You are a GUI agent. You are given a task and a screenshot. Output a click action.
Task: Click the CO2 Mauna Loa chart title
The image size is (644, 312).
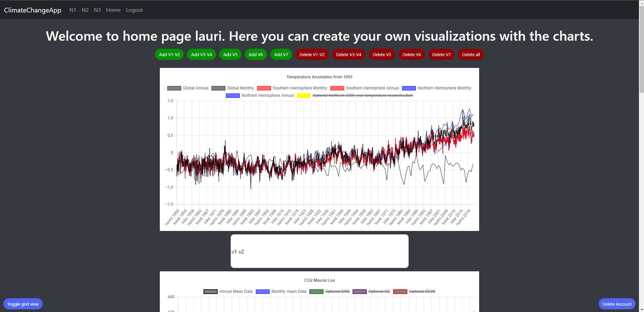coord(319,280)
